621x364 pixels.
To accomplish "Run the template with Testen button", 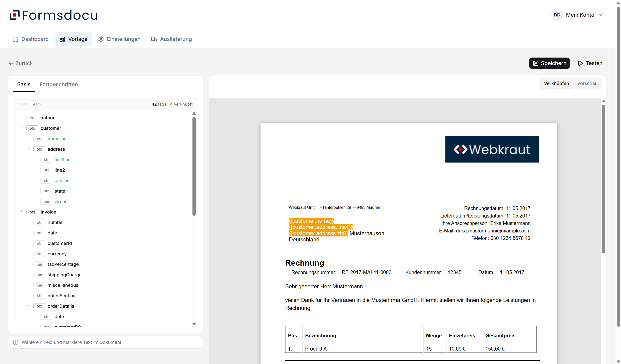I will click(590, 63).
